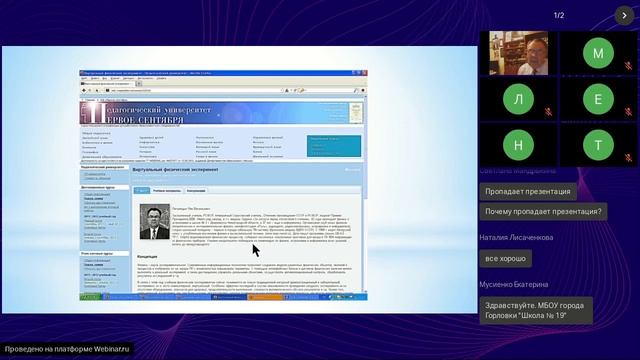This screenshot has width=640, height=360.
Task: Open the presenter's webcam video tile
Action: point(518,53)
